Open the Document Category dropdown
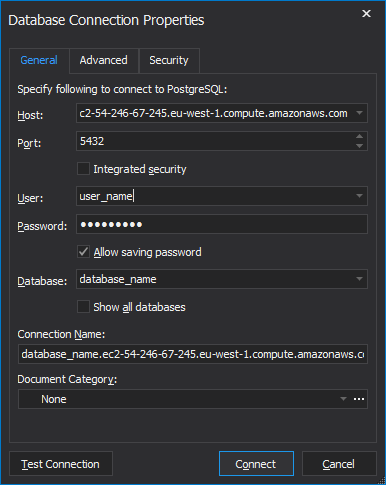386x485 pixels. pos(343,399)
